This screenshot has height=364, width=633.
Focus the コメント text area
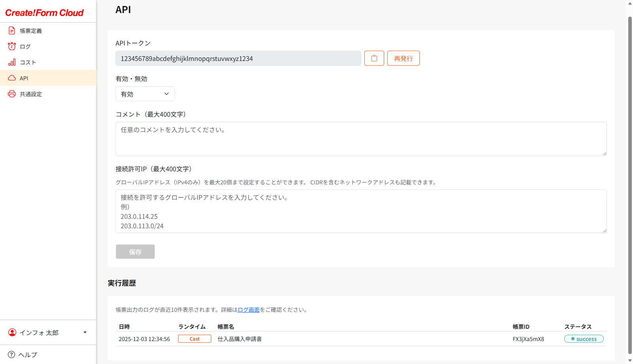(x=361, y=138)
